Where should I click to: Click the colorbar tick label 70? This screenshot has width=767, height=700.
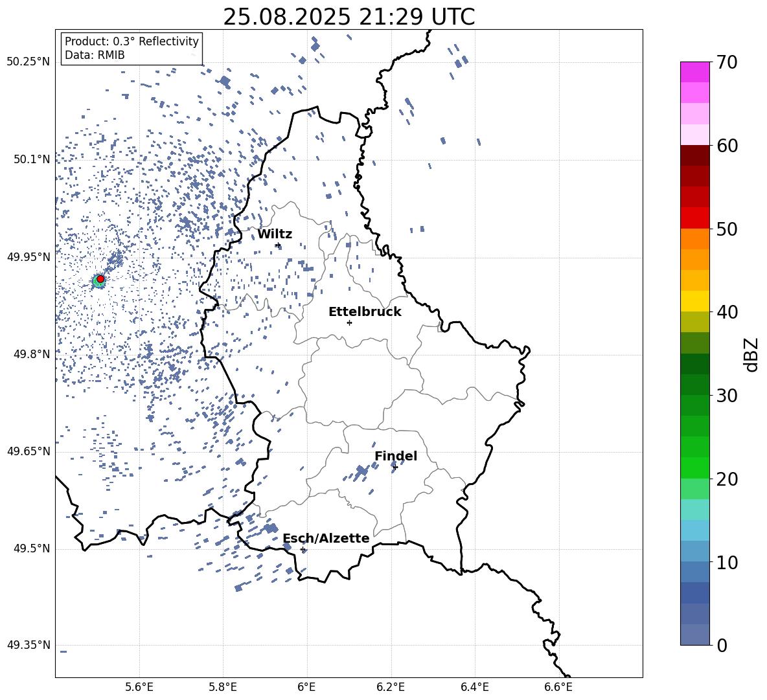(727, 62)
